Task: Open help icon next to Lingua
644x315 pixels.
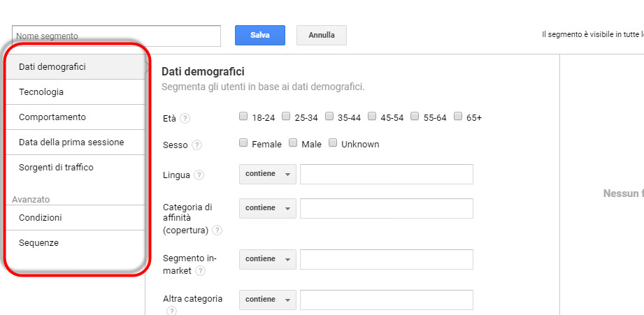Action: [199, 175]
